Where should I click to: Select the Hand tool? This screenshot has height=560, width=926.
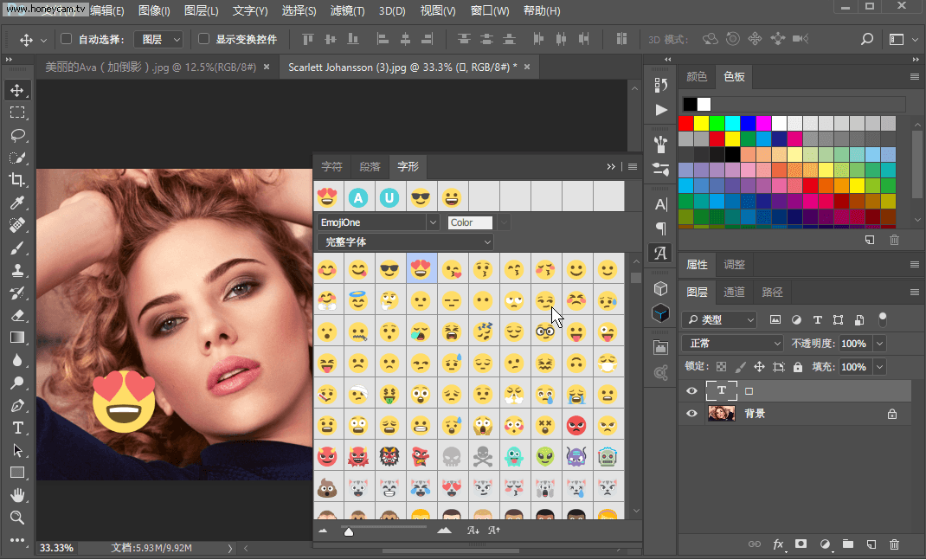click(x=17, y=496)
